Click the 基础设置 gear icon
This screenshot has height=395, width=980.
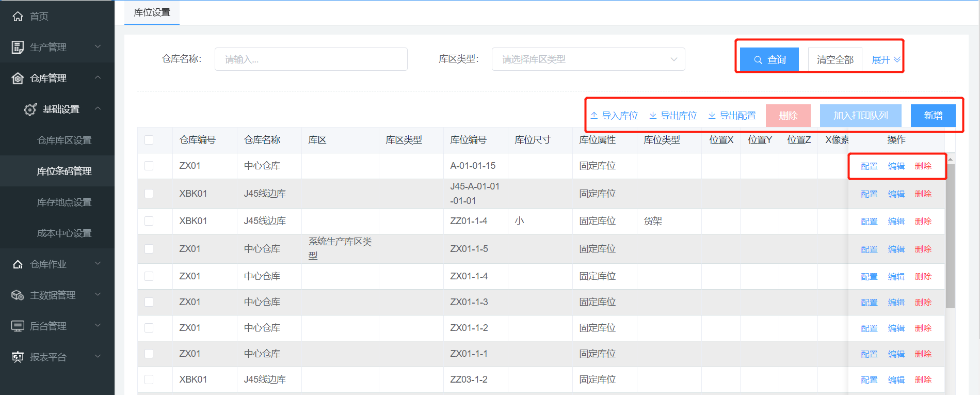(x=30, y=109)
